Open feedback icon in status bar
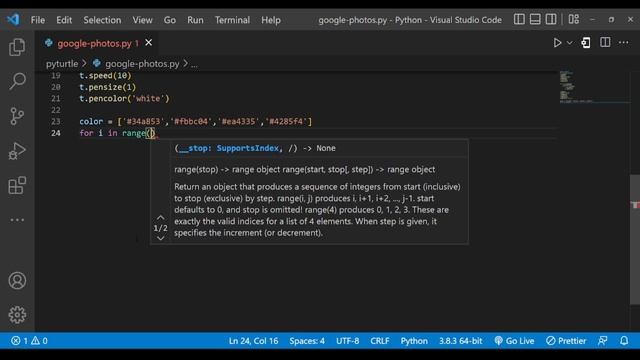Screen dimensions: 640x360 602,341
